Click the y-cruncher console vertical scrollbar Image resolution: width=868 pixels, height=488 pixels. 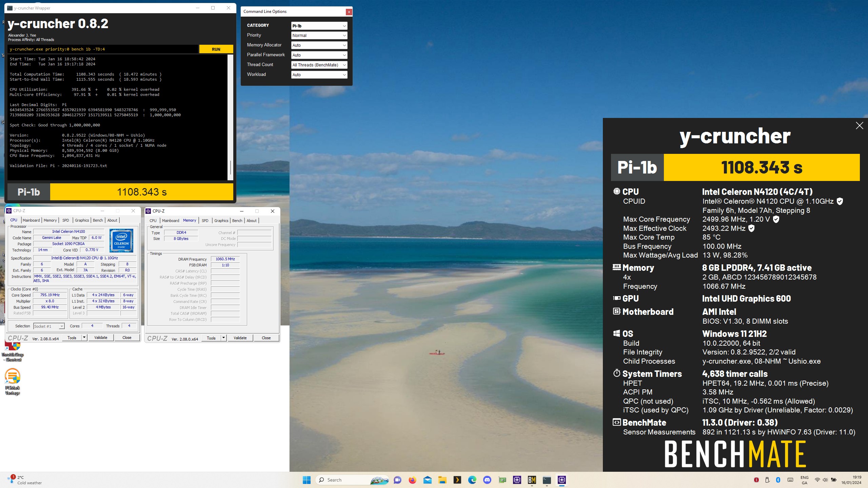[231, 117]
